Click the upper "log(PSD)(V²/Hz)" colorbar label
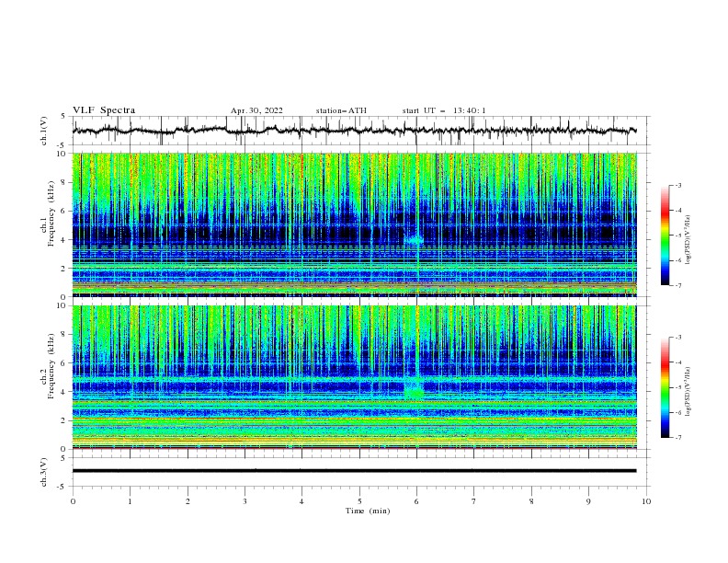Viewport: 728px width, 563px height. point(688,239)
